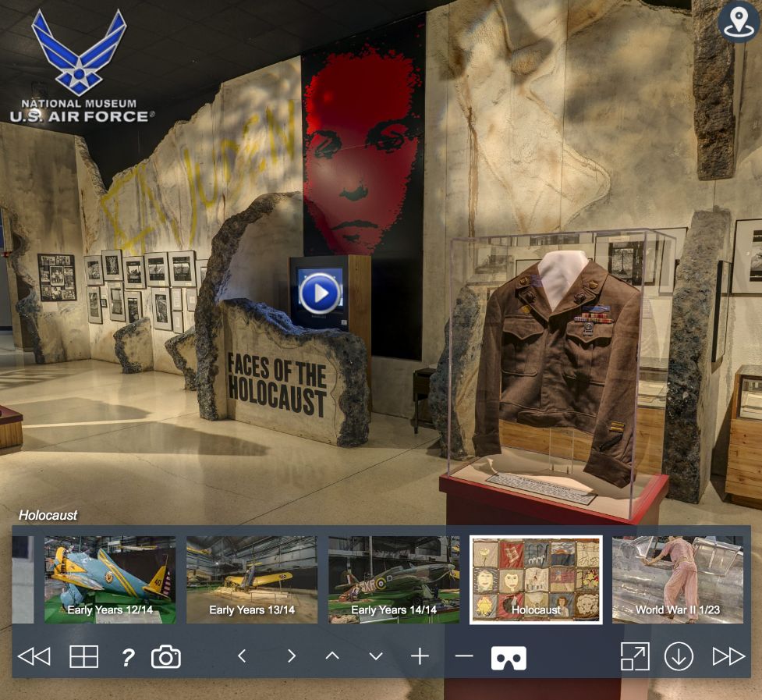Enable VR headset mode
This screenshot has width=762, height=700.
pyautogui.click(x=509, y=658)
